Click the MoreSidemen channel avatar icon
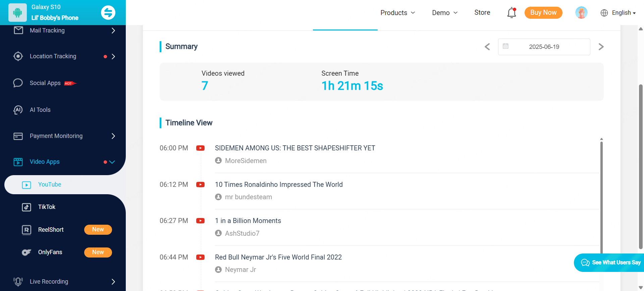Image resolution: width=644 pixels, height=291 pixels. coord(218,160)
